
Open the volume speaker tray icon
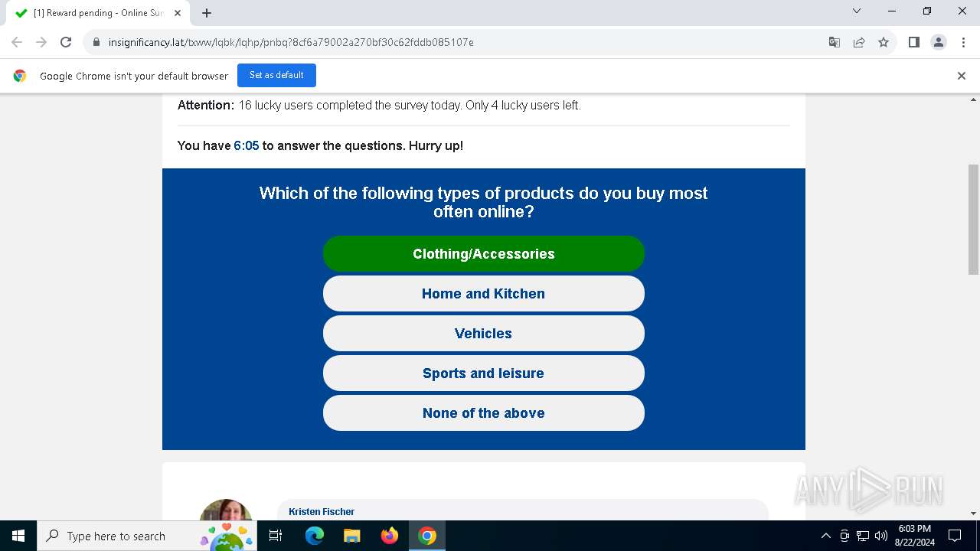click(x=881, y=536)
